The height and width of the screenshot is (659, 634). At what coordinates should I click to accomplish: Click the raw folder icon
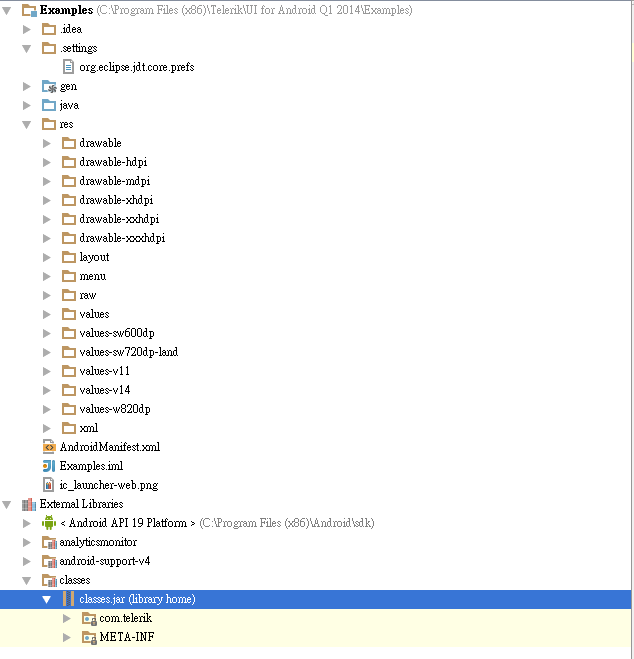coord(68,295)
